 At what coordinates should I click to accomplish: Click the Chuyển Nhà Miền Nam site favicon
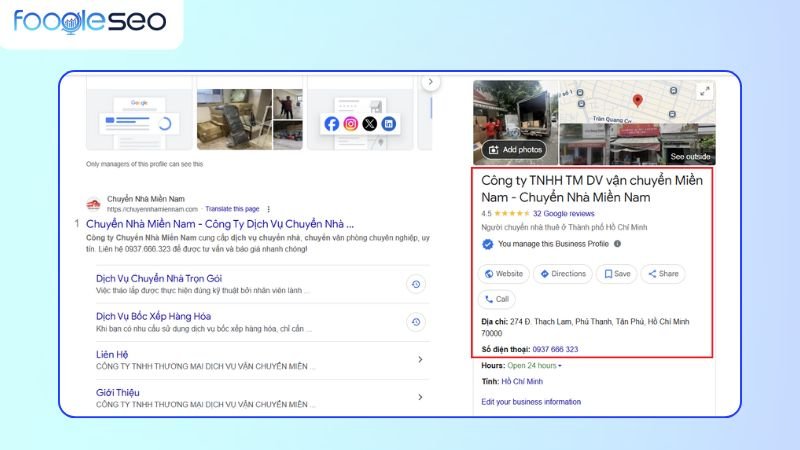(x=93, y=204)
